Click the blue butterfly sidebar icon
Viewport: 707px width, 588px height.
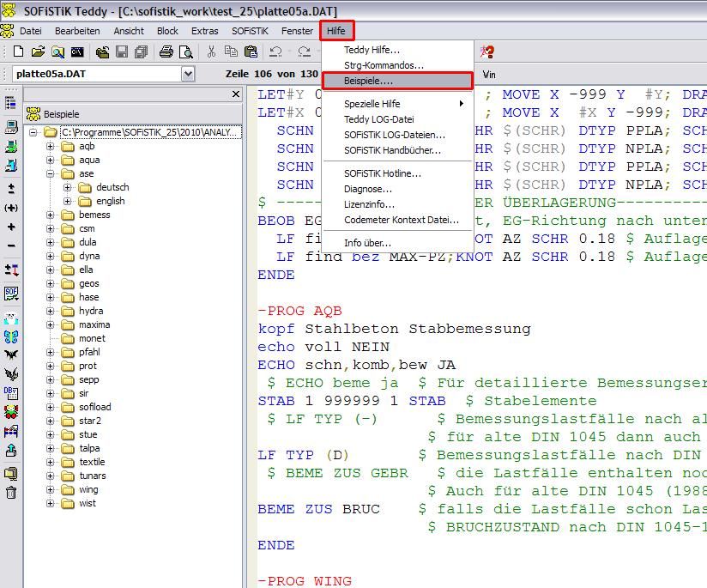[x=11, y=336]
